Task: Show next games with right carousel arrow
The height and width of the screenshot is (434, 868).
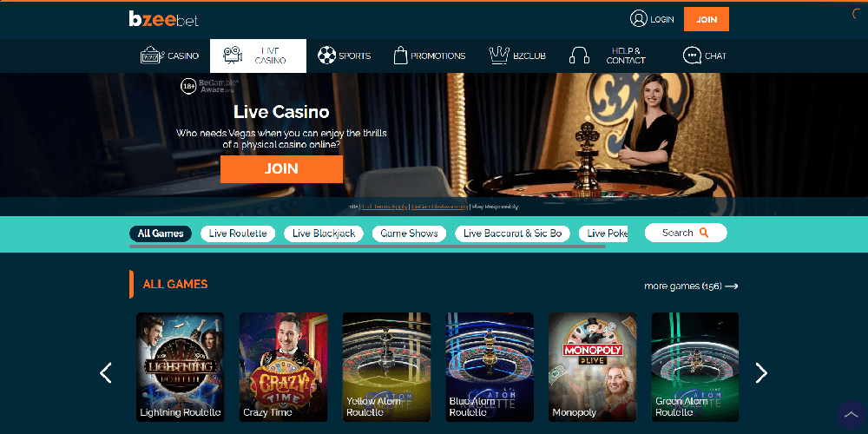Action: click(761, 372)
